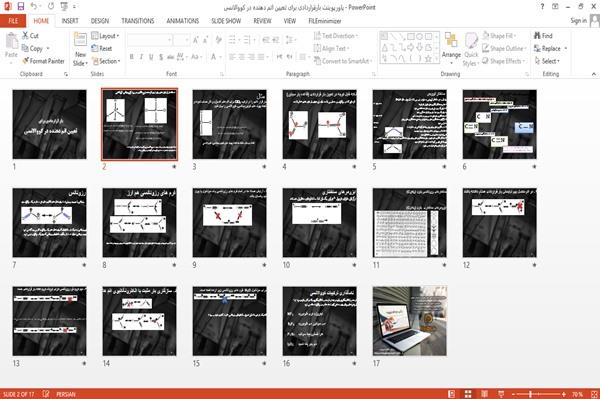600x399 pixels.
Task: Switch to the REVIEW tab
Action: pyautogui.click(x=262, y=21)
